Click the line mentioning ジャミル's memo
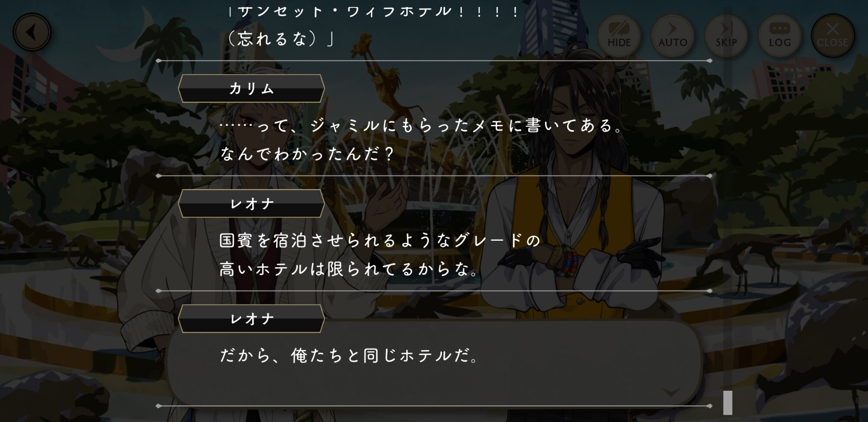 point(422,125)
